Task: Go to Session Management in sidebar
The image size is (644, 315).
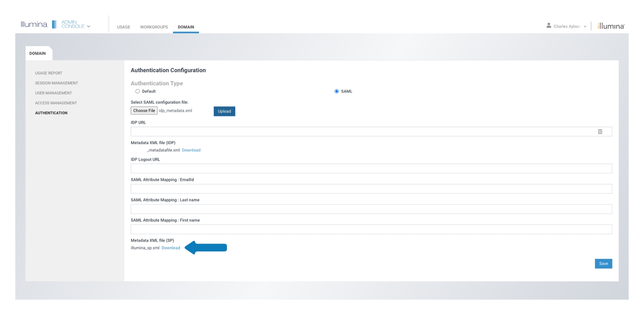Action: (x=56, y=83)
